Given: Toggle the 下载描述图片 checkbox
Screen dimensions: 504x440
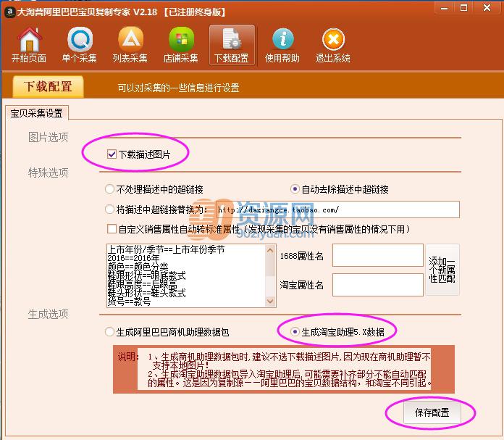Looking at the screenshot, I should pos(112,154).
